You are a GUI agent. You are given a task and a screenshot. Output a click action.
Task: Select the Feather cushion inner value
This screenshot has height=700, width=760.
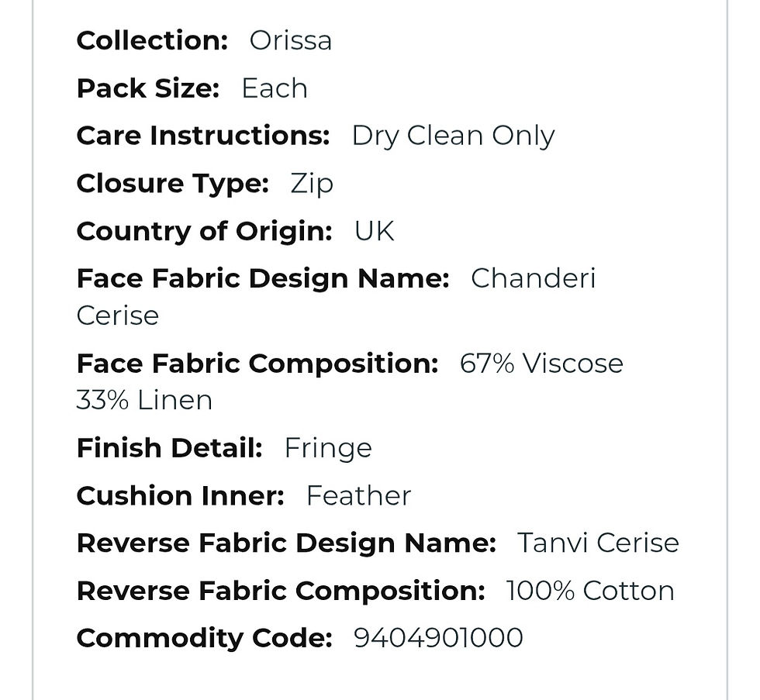click(358, 495)
